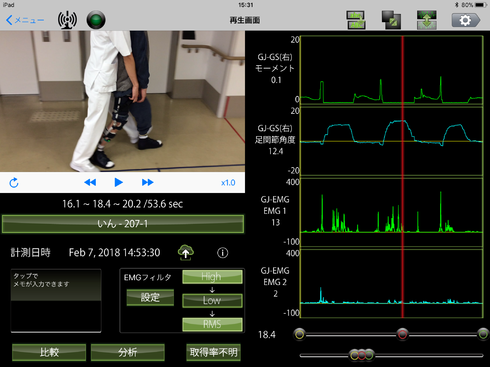Change playback speed x1.0
The width and height of the screenshot is (490, 367).
click(228, 183)
